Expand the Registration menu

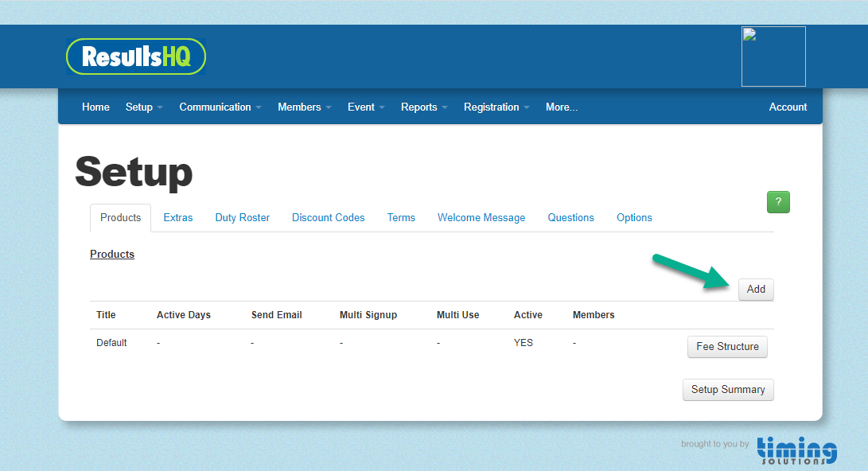coord(496,107)
